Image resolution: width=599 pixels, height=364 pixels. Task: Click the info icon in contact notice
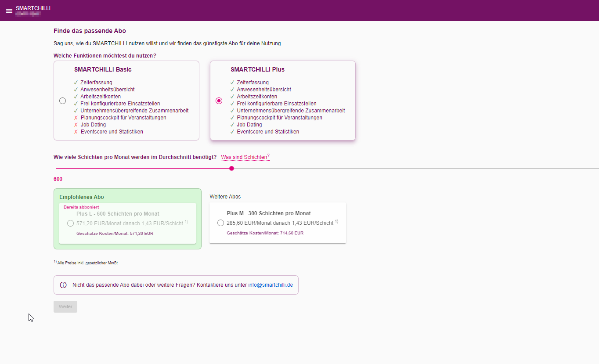tap(63, 285)
